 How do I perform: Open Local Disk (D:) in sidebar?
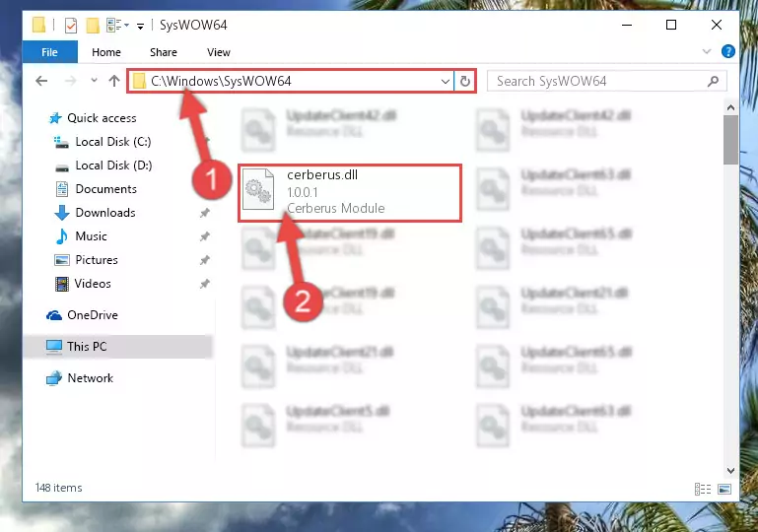113,166
